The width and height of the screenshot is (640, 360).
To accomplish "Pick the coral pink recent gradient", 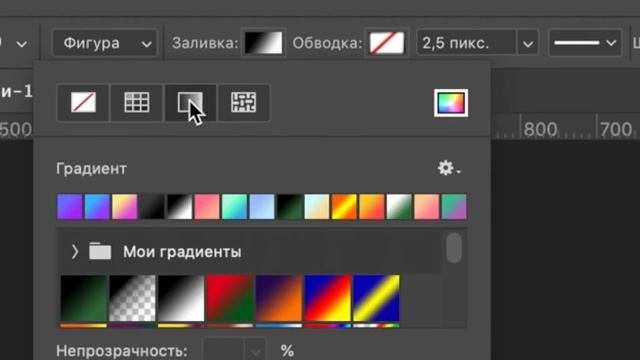I will pos(207,207).
